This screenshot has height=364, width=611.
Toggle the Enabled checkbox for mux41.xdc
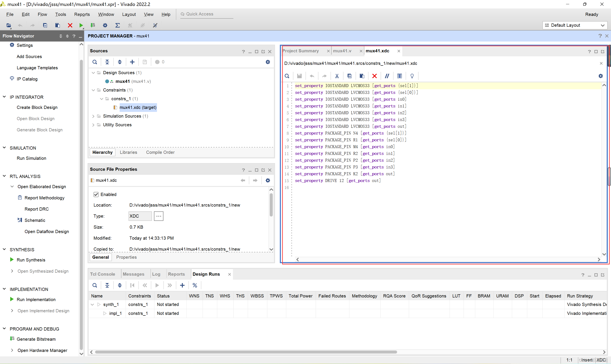tap(96, 194)
